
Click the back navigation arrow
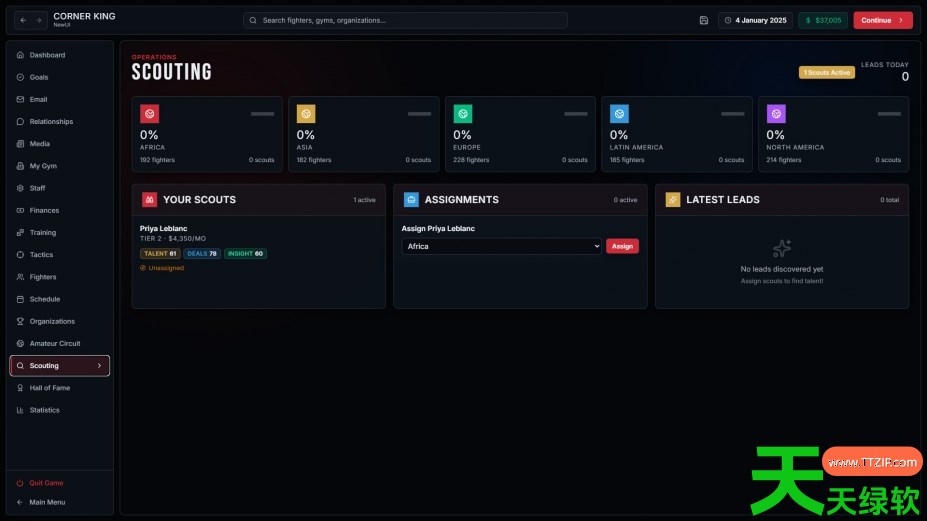[x=23, y=20]
